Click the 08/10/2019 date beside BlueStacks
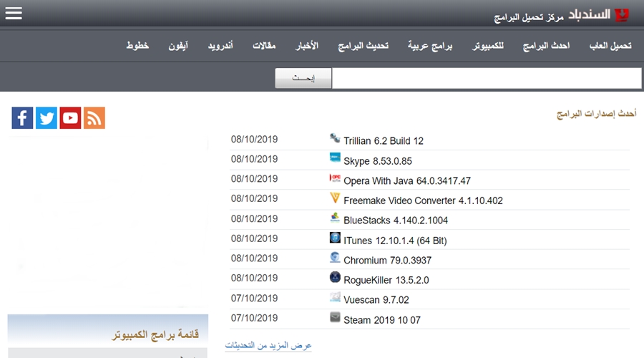Screen dimensions: 644x358 pos(254,218)
